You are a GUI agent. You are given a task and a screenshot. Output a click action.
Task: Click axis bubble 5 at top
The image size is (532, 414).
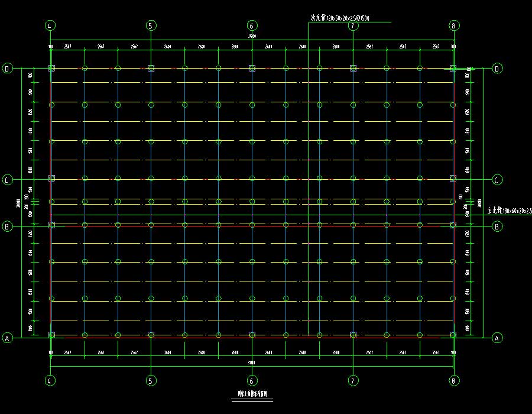[x=151, y=25]
